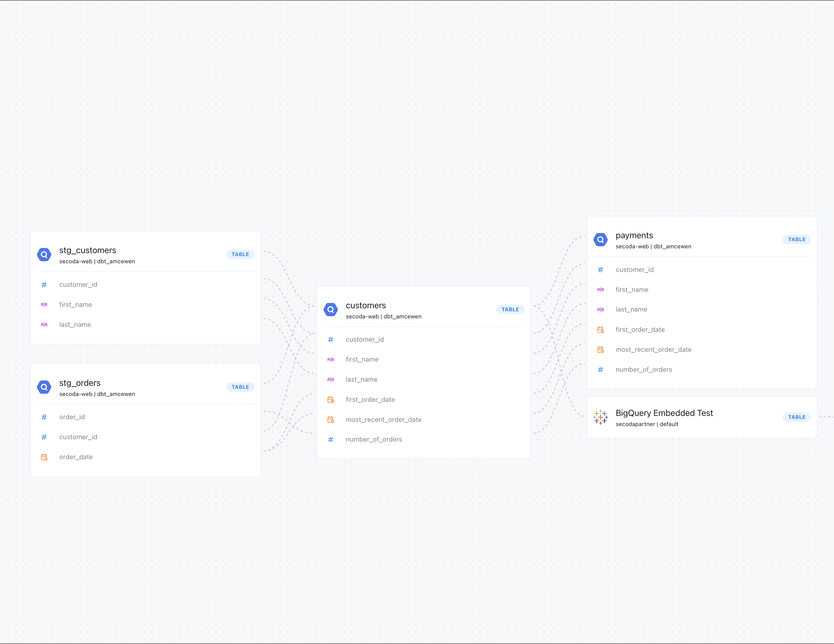Click calendar icon beside first_order_date in customers
This screenshot has width=834, height=644.
point(330,400)
